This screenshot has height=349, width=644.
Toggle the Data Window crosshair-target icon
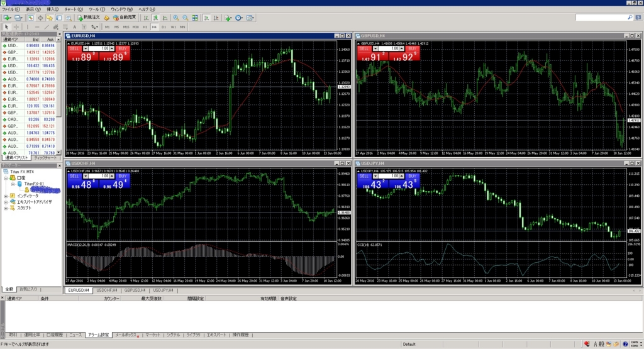point(40,18)
